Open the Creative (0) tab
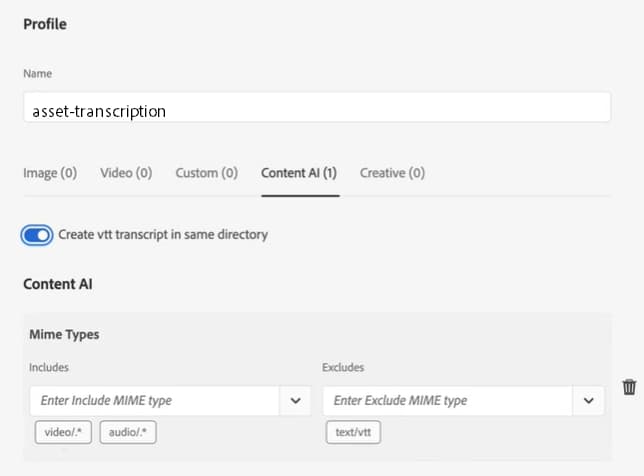Screen dimensions: 644x476 click(x=392, y=173)
